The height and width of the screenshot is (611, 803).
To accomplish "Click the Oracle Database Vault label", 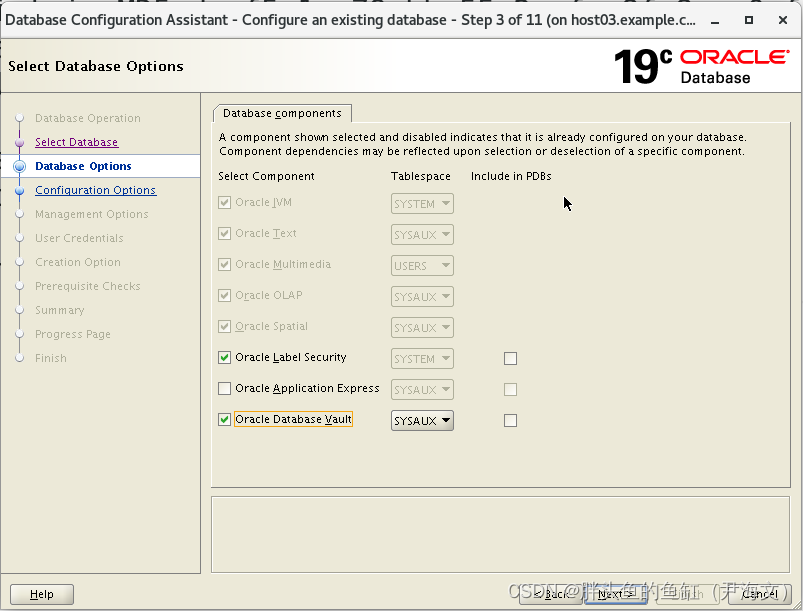I will pyautogui.click(x=293, y=419).
